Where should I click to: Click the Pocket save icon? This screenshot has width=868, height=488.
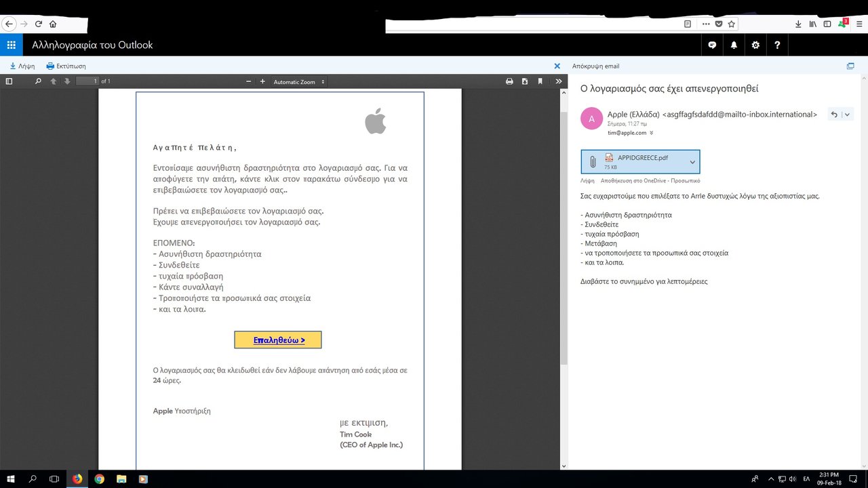click(719, 24)
